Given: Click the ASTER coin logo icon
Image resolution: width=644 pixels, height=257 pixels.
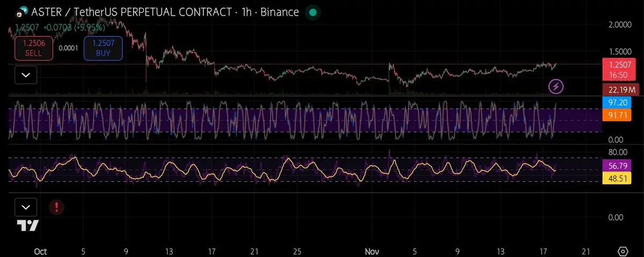Looking at the screenshot, I should coord(22,12).
